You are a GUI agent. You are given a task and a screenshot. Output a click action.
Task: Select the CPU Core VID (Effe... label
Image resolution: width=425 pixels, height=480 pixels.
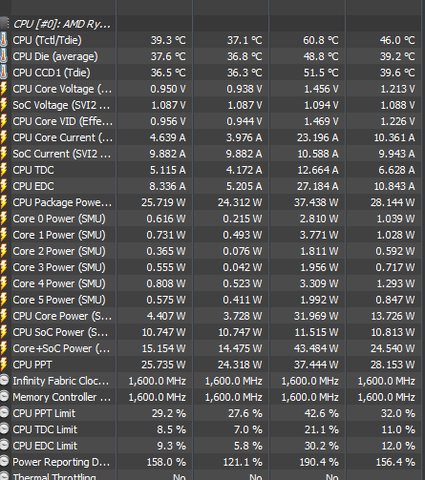pyautogui.click(x=63, y=121)
